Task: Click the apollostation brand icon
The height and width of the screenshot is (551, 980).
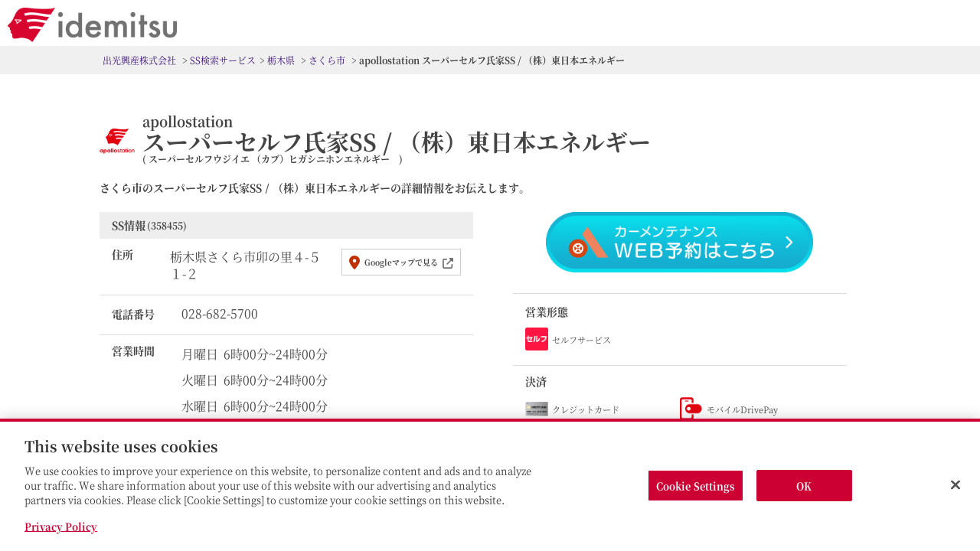Action: pos(117,141)
